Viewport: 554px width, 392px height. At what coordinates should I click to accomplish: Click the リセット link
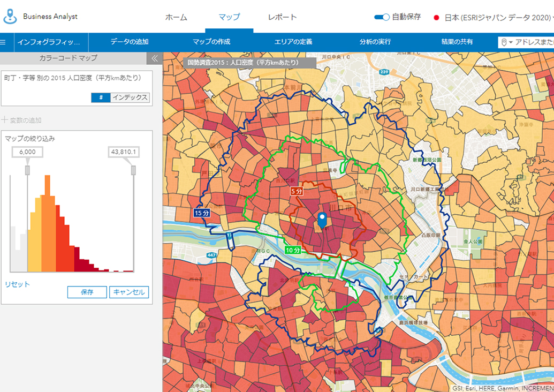[18, 284]
